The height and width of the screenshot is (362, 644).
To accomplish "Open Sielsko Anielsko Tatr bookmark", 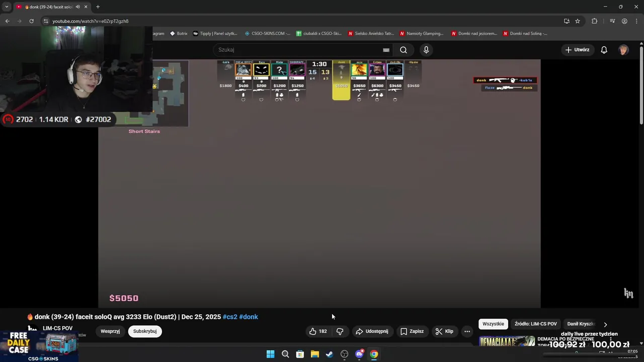I will [371, 34].
